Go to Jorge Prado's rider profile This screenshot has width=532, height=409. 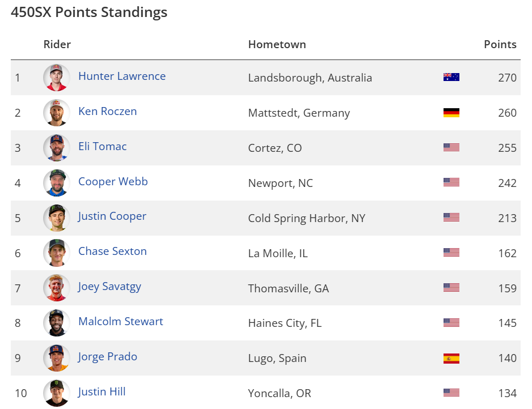tap(108, 357)
